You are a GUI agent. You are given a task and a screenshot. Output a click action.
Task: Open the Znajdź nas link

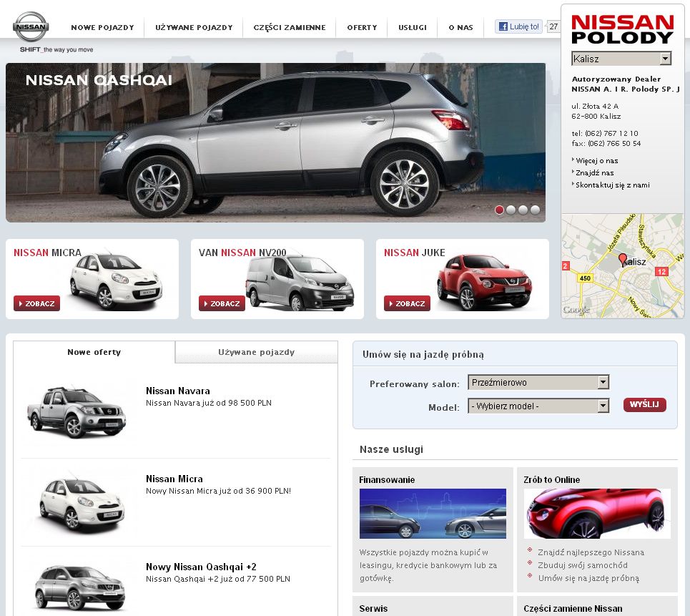pos(594,173)
